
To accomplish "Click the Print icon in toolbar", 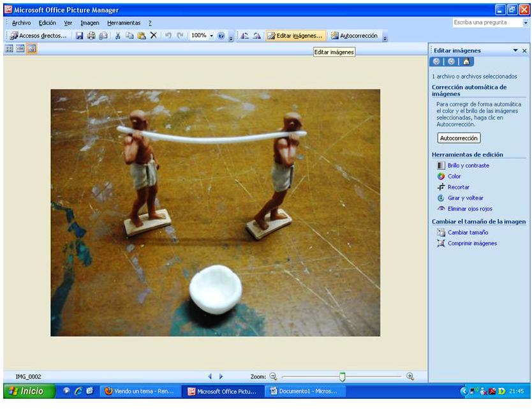I will coord(91,36).
